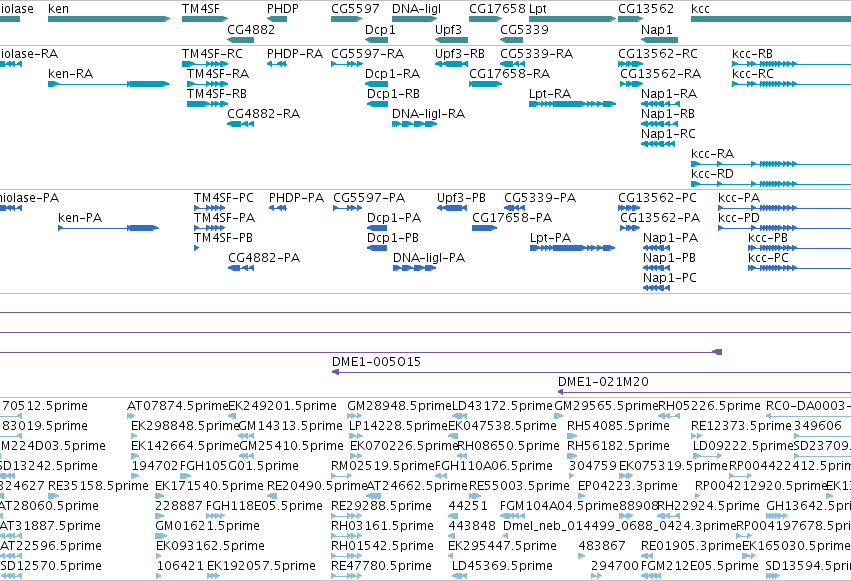Select the DNA-ligI gene label
Image resolution: width=851 pixels, height=581 pixels.
click(x=416, y=9)
